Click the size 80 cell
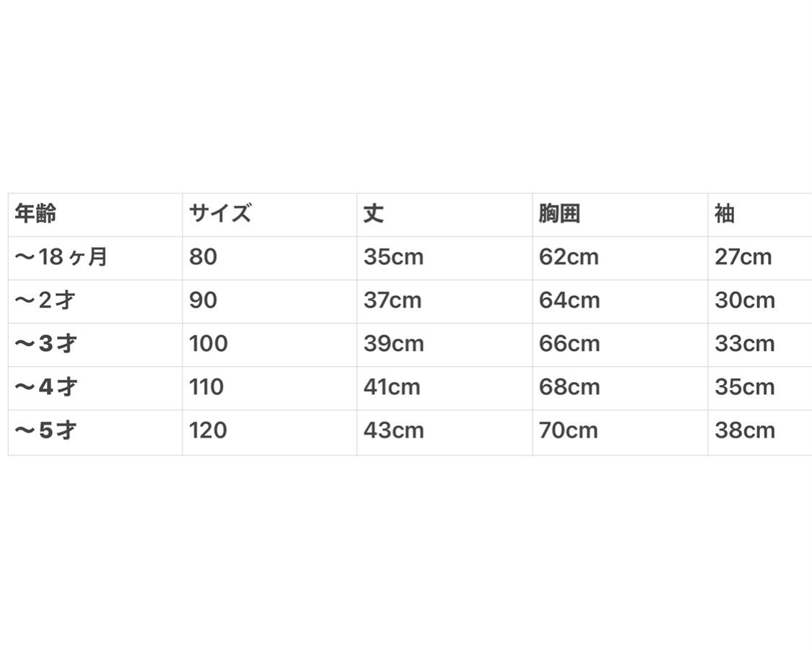This screenshot has height=650, width=812. click(203, 257)
